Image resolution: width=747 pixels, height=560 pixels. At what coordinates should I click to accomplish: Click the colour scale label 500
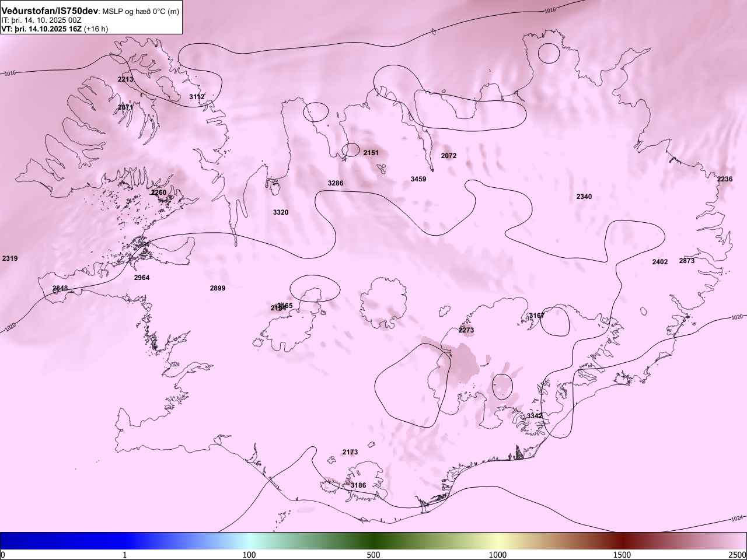coord(373,555)
